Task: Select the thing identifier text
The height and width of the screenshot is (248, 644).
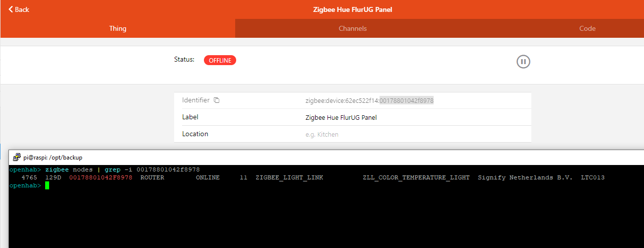Action: tap(370, 100)
